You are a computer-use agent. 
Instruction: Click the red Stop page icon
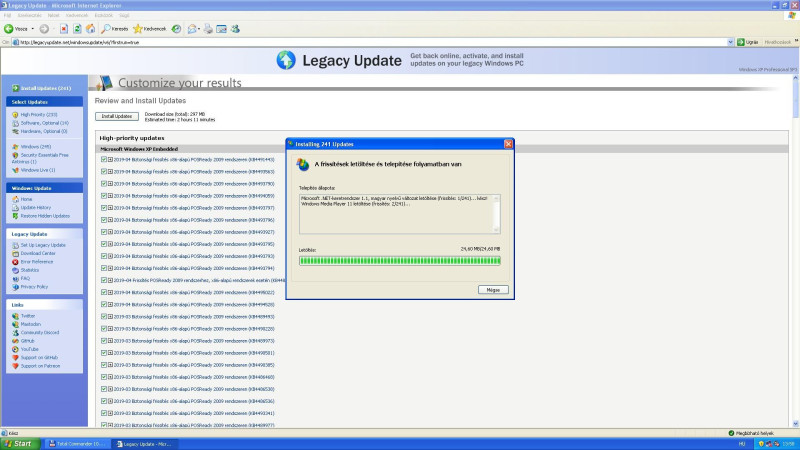[x=64, y=29]
